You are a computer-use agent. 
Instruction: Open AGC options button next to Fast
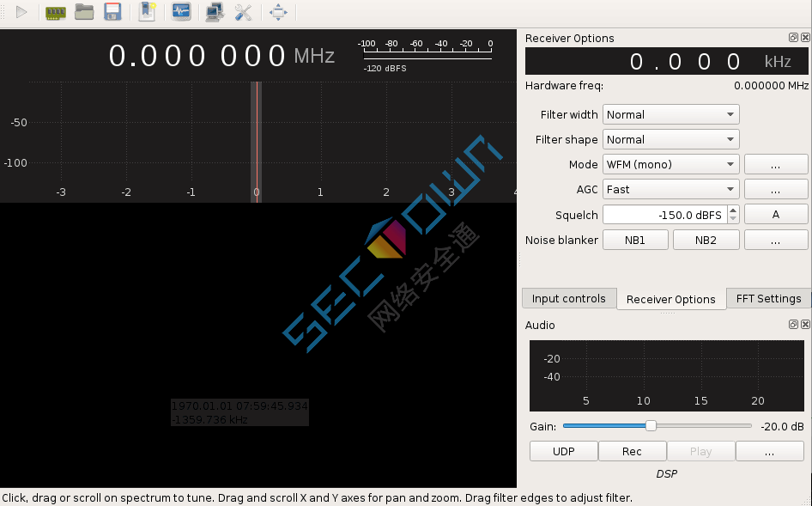[x=775, y=189]
